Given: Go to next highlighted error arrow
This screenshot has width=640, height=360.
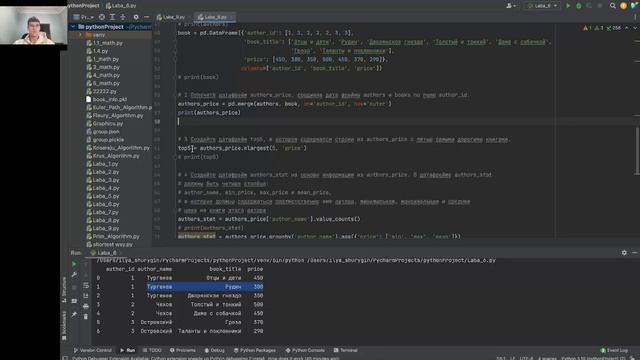Looking at the screenshot, I should pyautogui.click(x=635, y=28).
